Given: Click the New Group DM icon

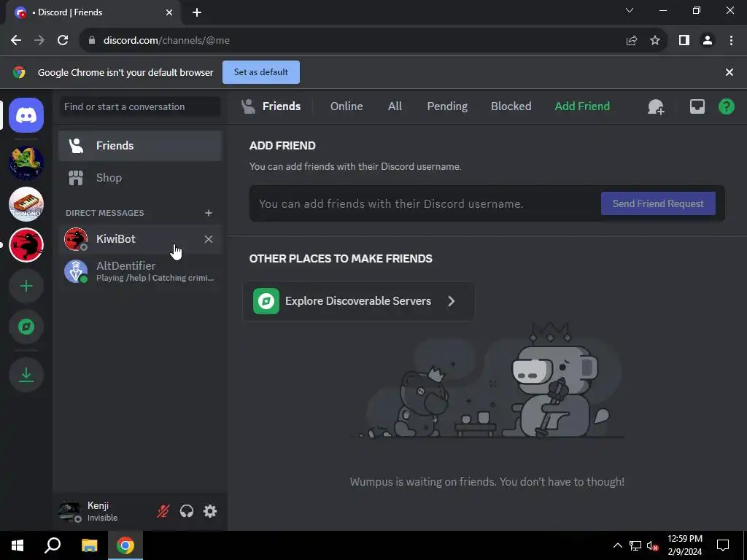Looking at the screenshot, I should click(656, 106).
